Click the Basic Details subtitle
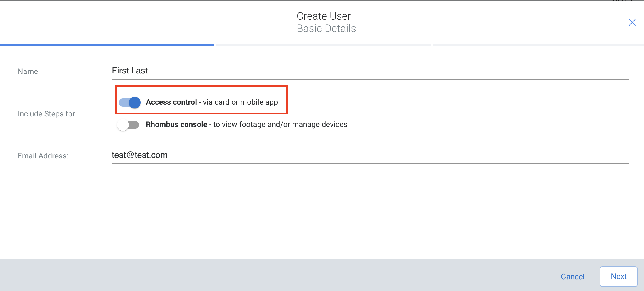Viewport: 644px width, 291px height. click(x=326, y=28)
